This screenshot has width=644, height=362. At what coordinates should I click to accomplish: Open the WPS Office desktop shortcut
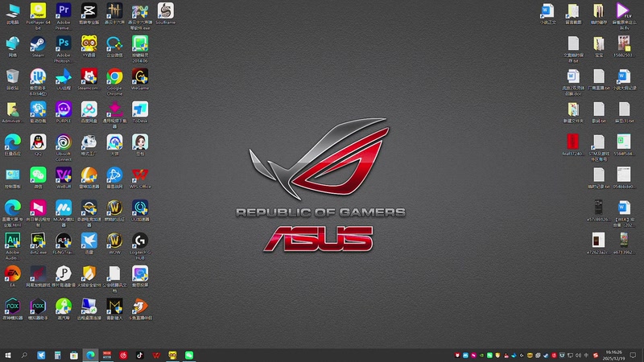(139, 178)
